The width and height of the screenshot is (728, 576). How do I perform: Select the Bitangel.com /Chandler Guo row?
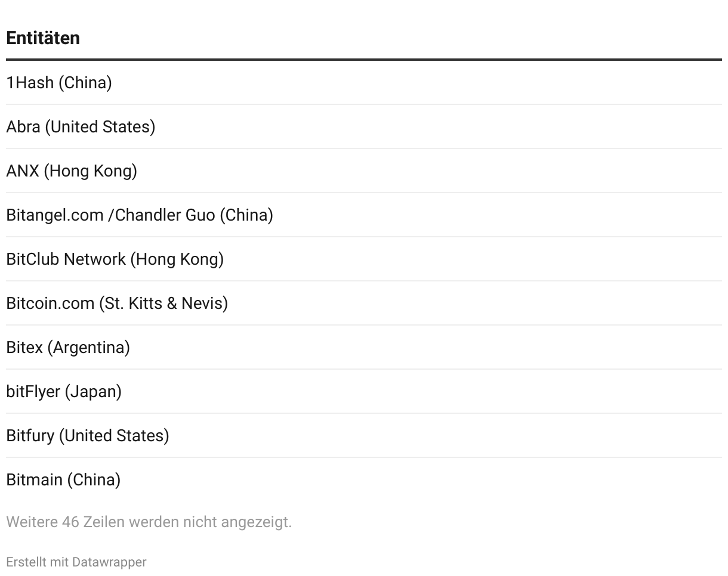(x=364, y=215)
